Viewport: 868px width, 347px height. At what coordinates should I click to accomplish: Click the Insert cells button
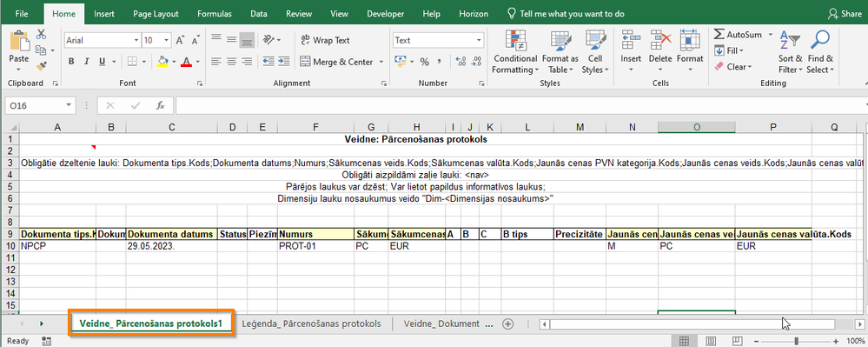631,52
